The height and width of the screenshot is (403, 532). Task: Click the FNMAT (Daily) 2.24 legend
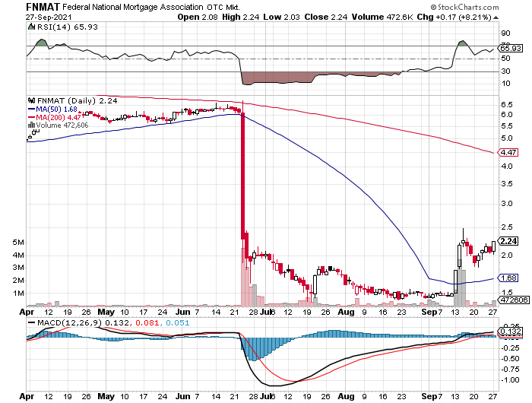point(77,100)
